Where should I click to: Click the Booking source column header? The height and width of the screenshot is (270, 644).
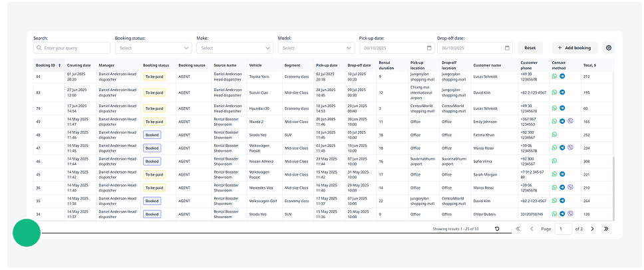192,65
